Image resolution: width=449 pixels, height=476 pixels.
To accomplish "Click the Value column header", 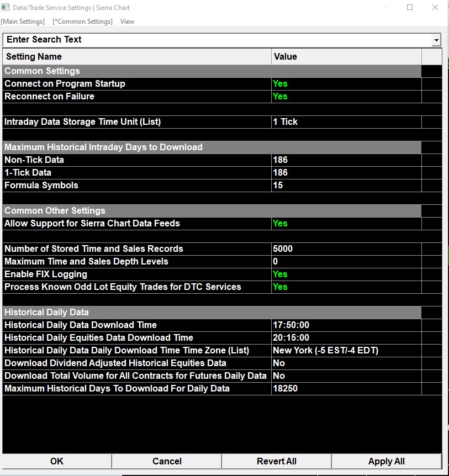I will tap(346, 57).
